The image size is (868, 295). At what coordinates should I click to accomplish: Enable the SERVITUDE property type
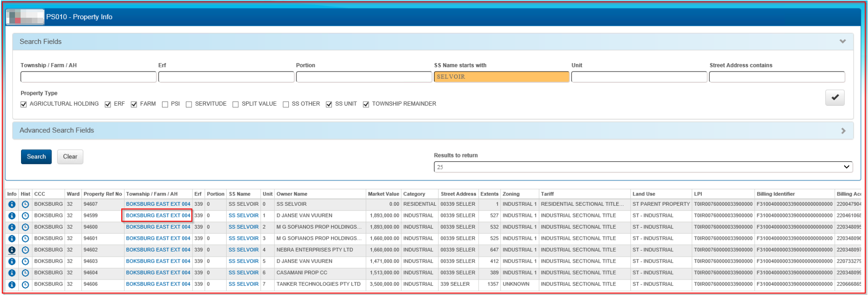[189, 104]
